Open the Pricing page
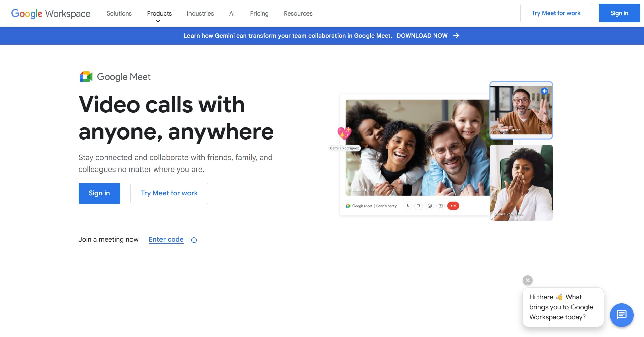The image size is (644, 337). pyautogui.click(x=259, y=13)
